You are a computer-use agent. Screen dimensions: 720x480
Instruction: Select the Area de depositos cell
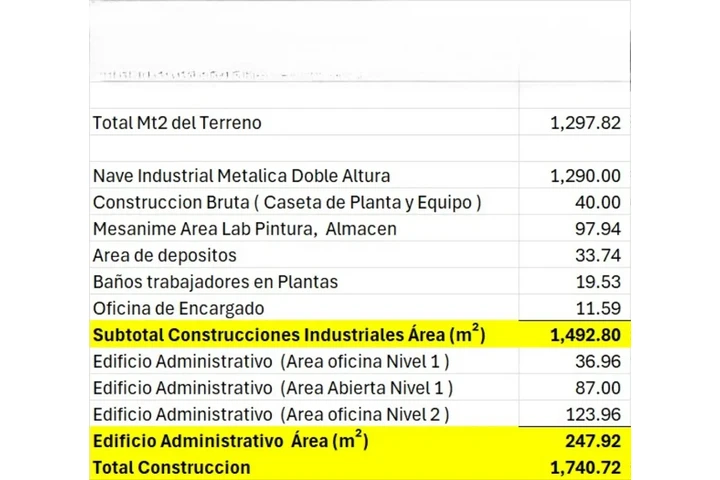coord(164,255)
